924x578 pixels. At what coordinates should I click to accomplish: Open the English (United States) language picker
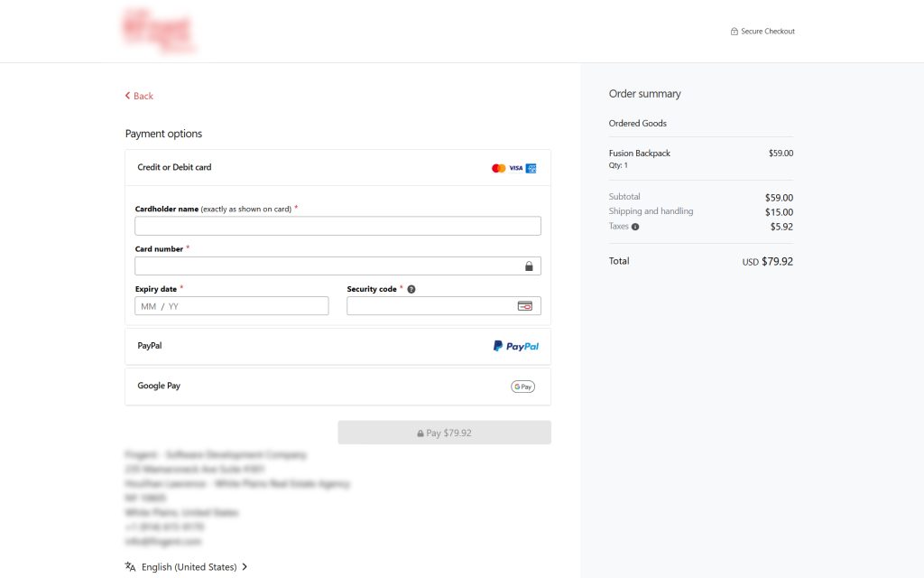coord(189,566)
